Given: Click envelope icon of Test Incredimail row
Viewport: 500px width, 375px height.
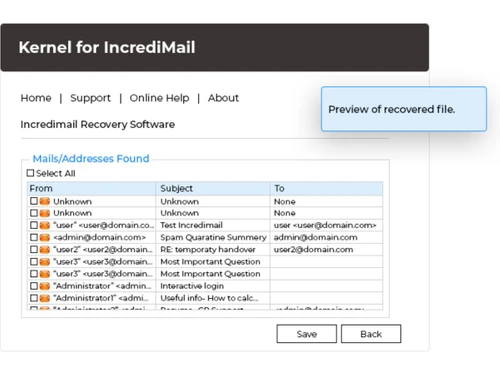Looking at the screenshot, I should coord(45,225).
